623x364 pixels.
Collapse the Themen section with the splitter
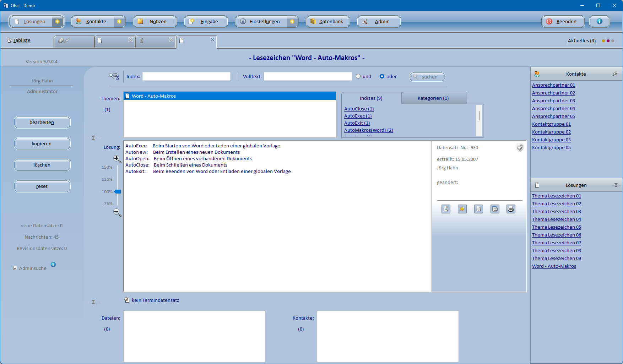(x=93, y=138)
